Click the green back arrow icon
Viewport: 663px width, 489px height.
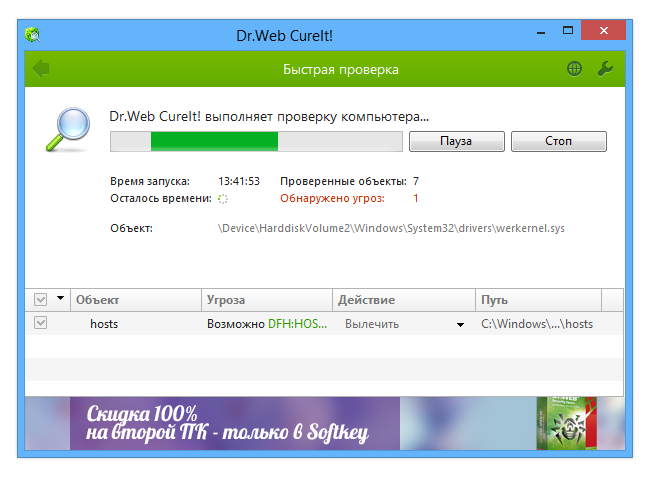41,69
